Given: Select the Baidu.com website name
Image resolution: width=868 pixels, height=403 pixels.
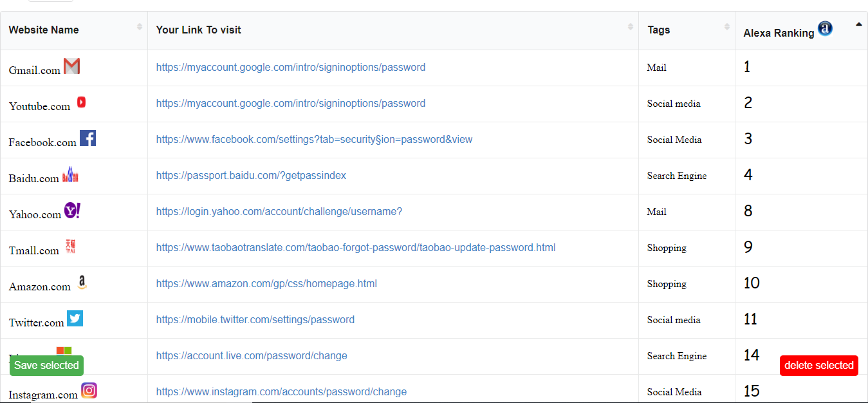Looking at the screenshot, I should pos(34,178).
